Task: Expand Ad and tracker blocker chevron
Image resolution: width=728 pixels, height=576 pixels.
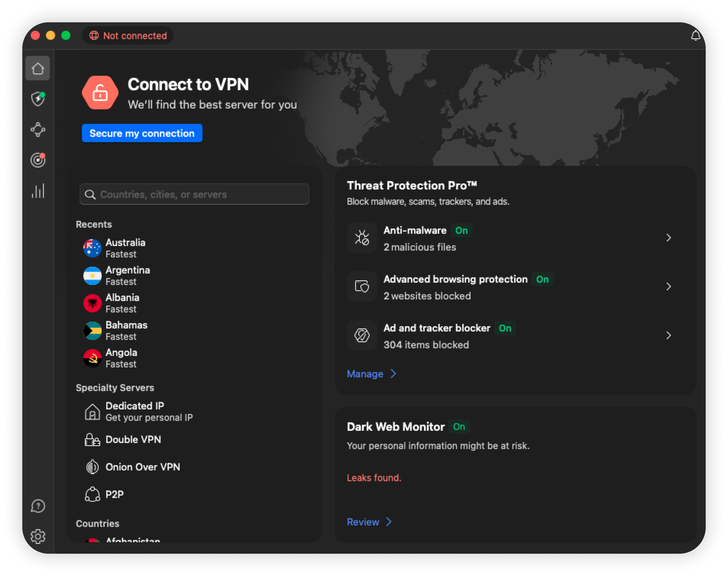Action: [x=668, y=336]
